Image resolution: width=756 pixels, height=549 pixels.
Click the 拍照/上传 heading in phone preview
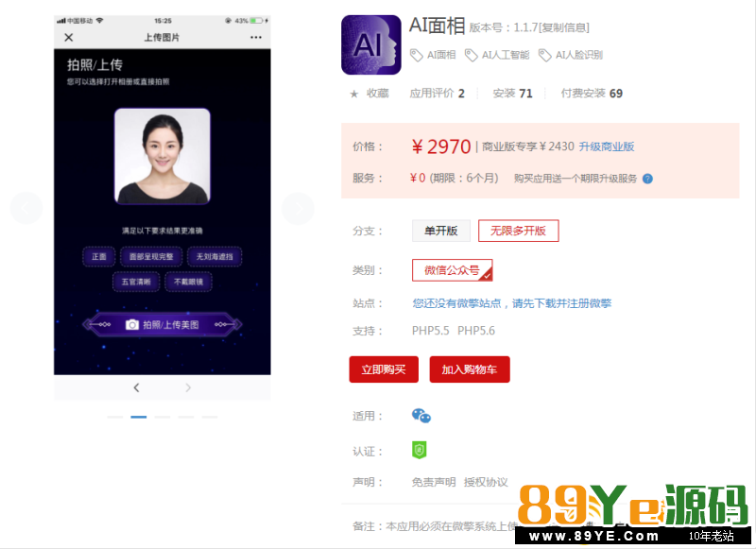pos(95,64)
